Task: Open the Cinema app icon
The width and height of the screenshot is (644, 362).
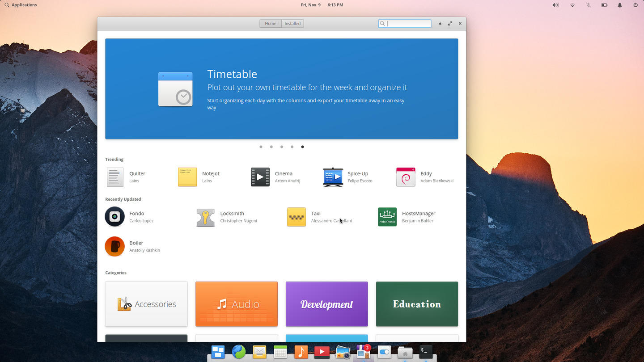Action: click(260, 177)
